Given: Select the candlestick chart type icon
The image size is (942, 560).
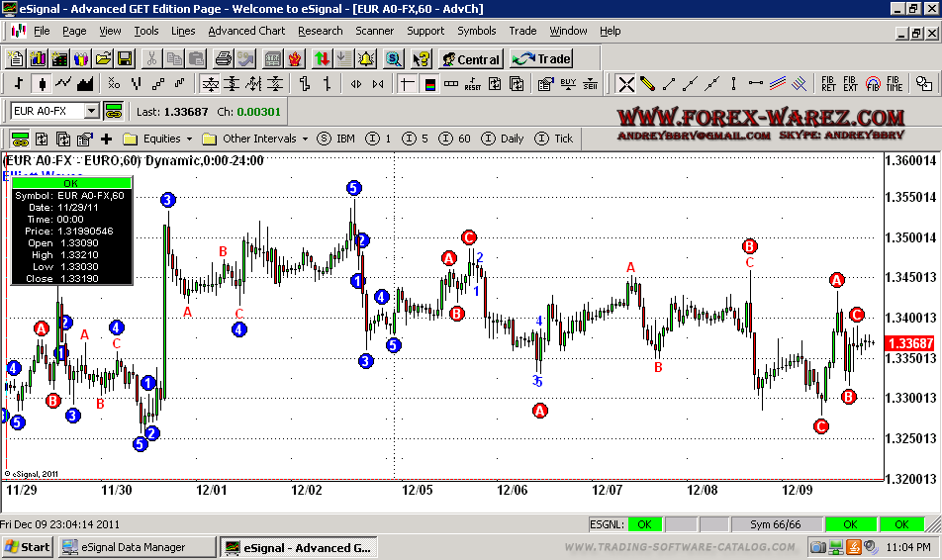Looking at the screenshot, I should [x=42, y=83].
